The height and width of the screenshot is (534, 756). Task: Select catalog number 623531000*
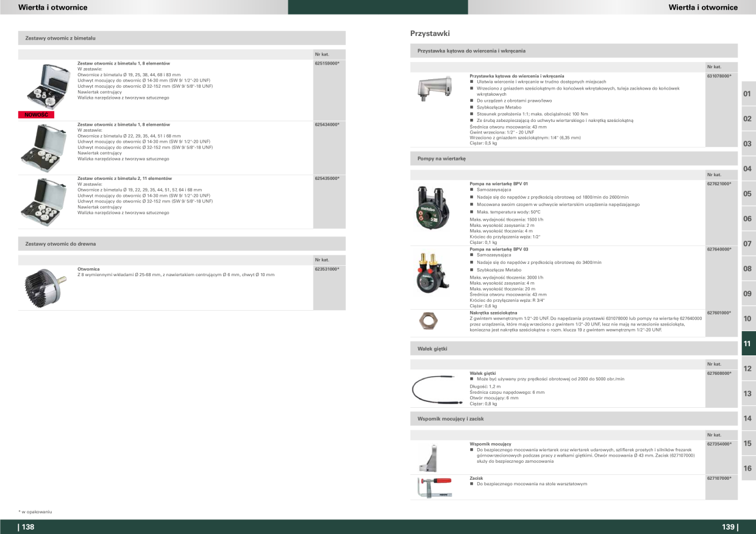(x=327, y=269)
